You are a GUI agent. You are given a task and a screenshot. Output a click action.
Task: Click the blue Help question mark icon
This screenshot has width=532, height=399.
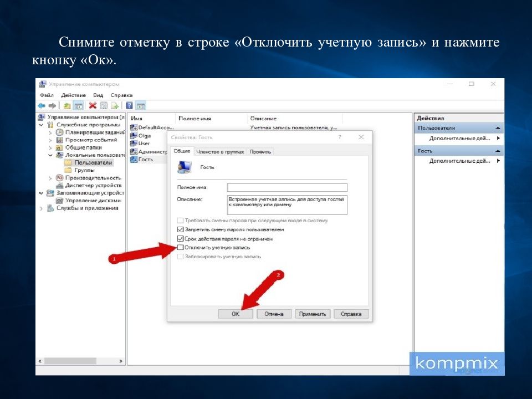129,105
